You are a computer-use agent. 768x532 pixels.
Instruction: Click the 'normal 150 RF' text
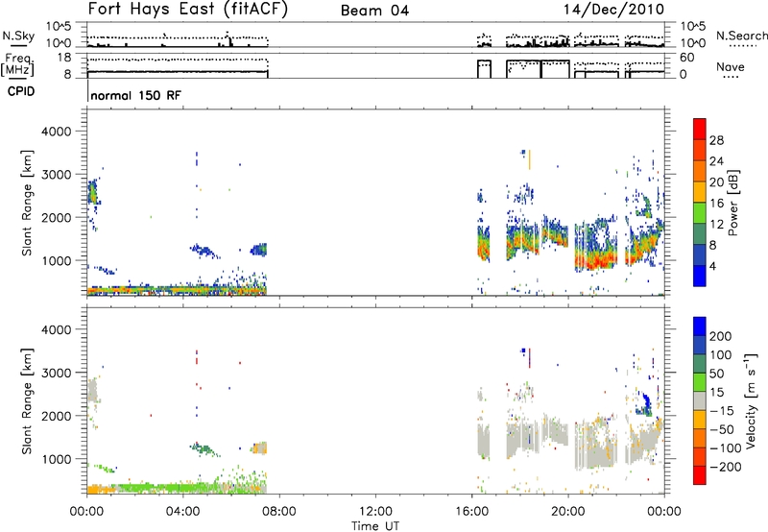point(135,95)
